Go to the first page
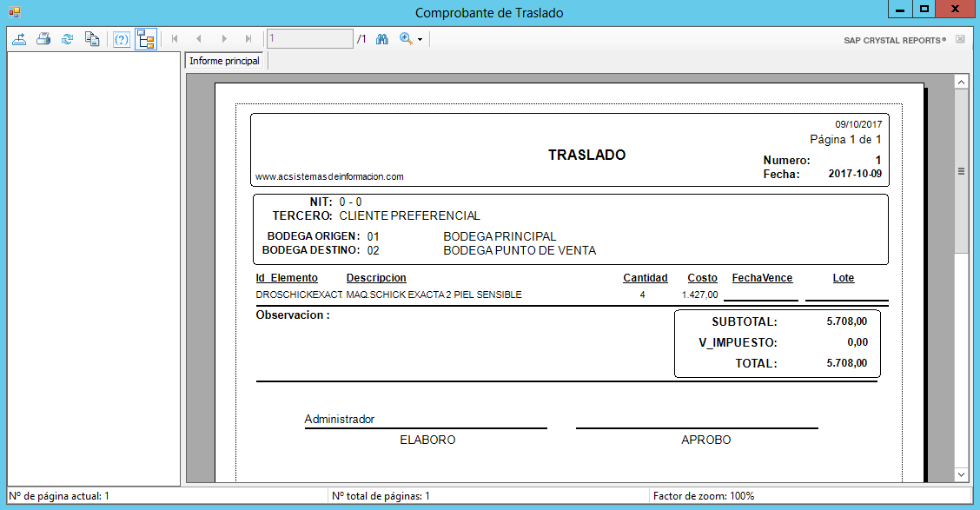This screenshot has height=510, width=980. click(x=175, y=39)
